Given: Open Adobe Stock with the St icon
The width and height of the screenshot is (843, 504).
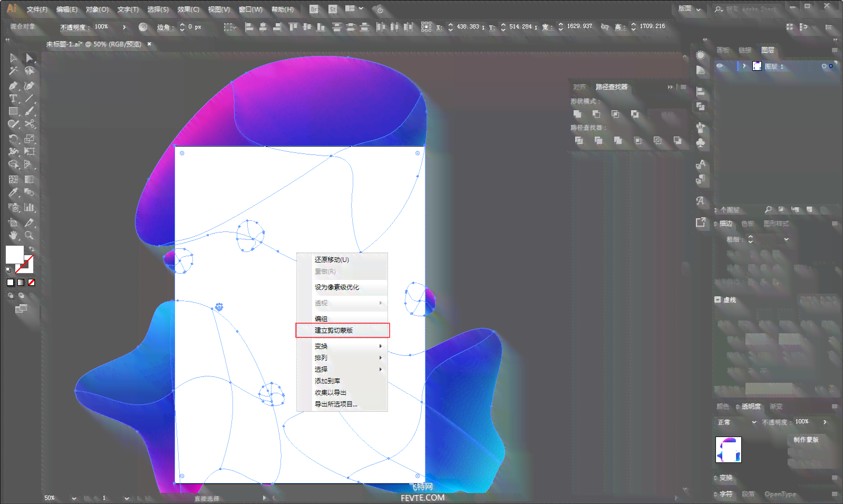Looking at the screenshot, I should coord(333,9).
